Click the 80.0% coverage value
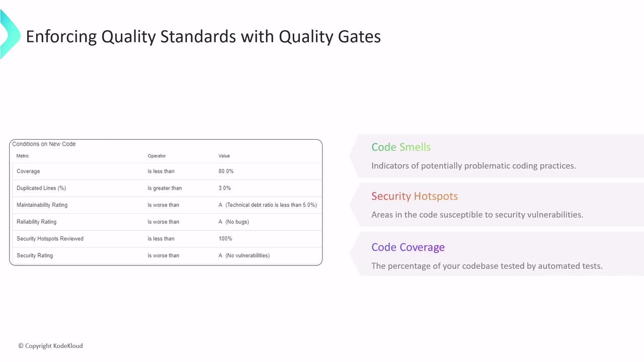 click(x=226, y=171)
